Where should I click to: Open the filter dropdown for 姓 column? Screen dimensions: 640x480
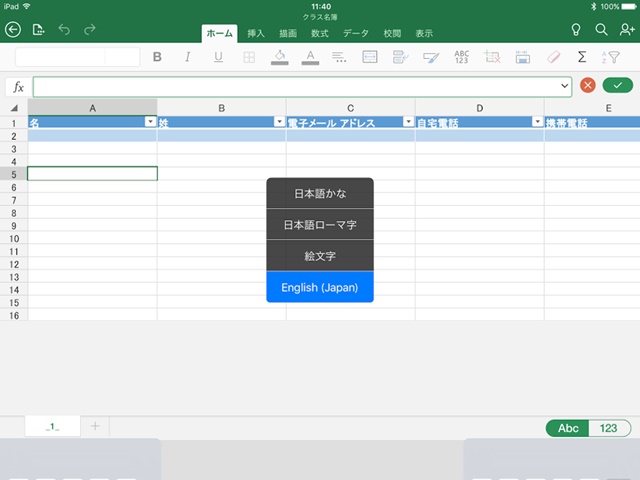click(280, 122)
